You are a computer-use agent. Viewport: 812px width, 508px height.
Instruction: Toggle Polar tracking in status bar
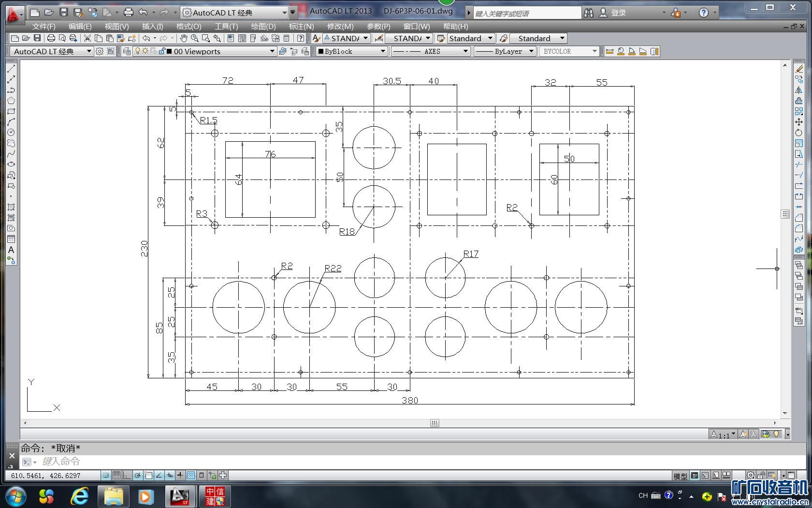tap(138, 475)
